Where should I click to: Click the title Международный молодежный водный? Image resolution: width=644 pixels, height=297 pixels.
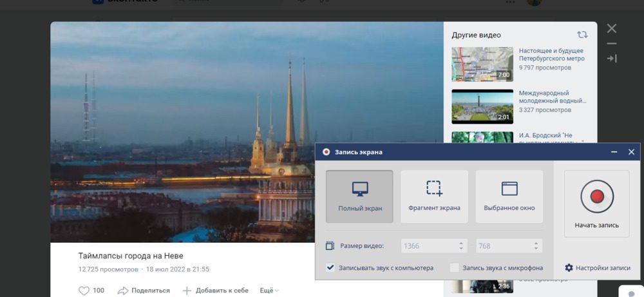click(553, 97)
